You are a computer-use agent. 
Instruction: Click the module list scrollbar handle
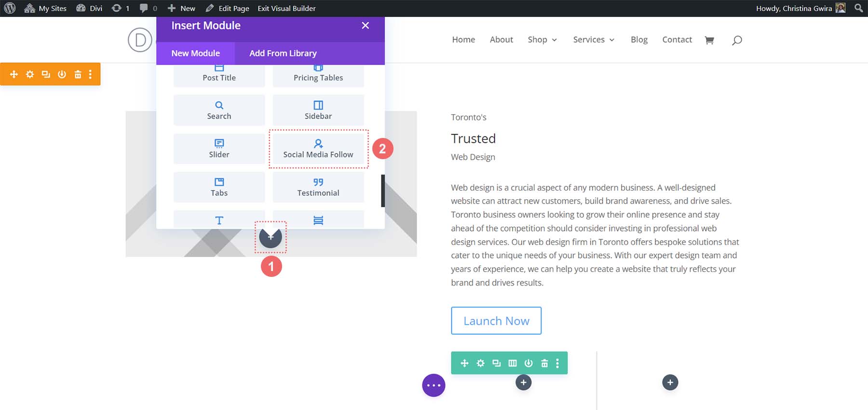tap(383, 191)
